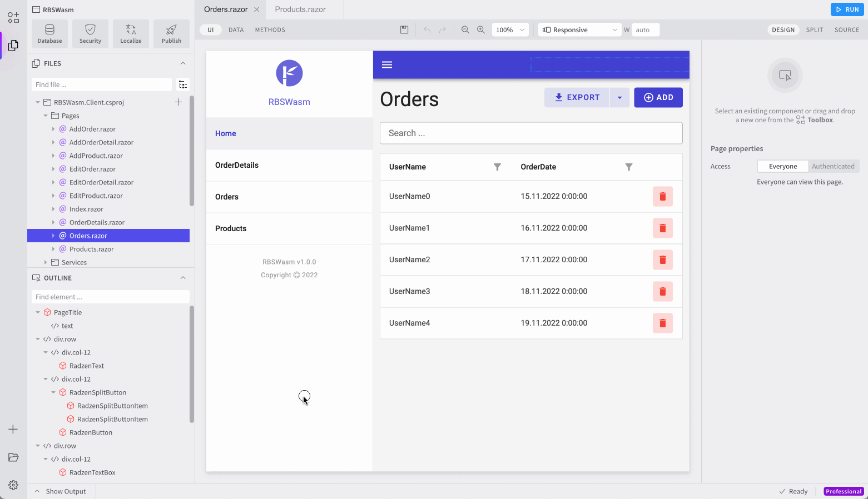The image size is (868, 499).
Task: Click the zoom out magnifier icon
Action: click(465, 30)
